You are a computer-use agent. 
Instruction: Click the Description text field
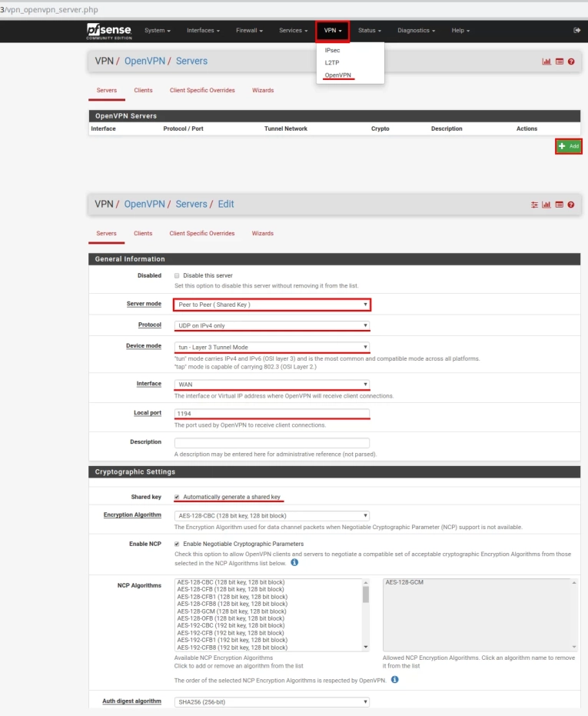click(272, 442)
